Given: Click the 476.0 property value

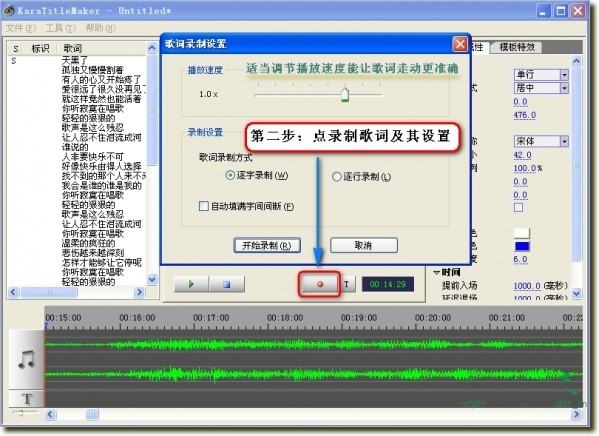Looking at the screenshot, I should [525, 115].
